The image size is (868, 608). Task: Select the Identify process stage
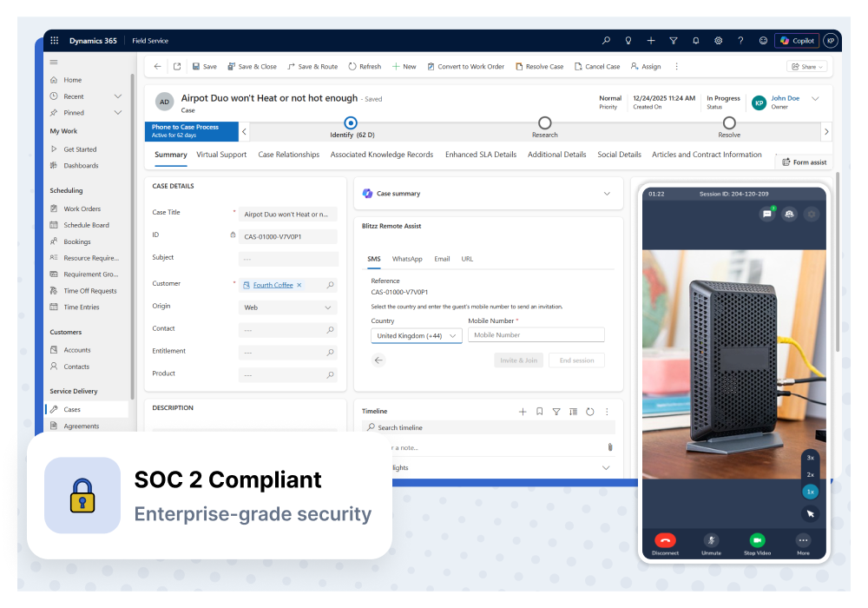(x=351, y=123)
